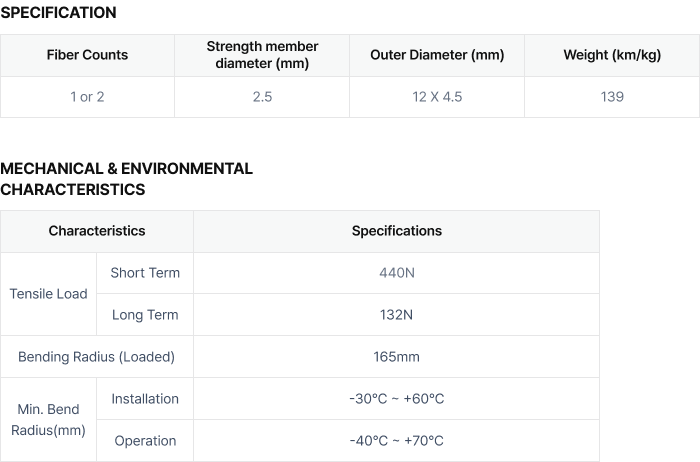Click the 2.5 strength member value
Screen dimensions: 700x462
pos(262,97)
